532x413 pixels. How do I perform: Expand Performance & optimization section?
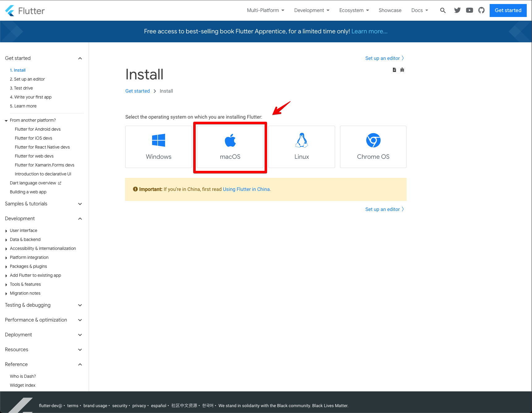point(44,320)
